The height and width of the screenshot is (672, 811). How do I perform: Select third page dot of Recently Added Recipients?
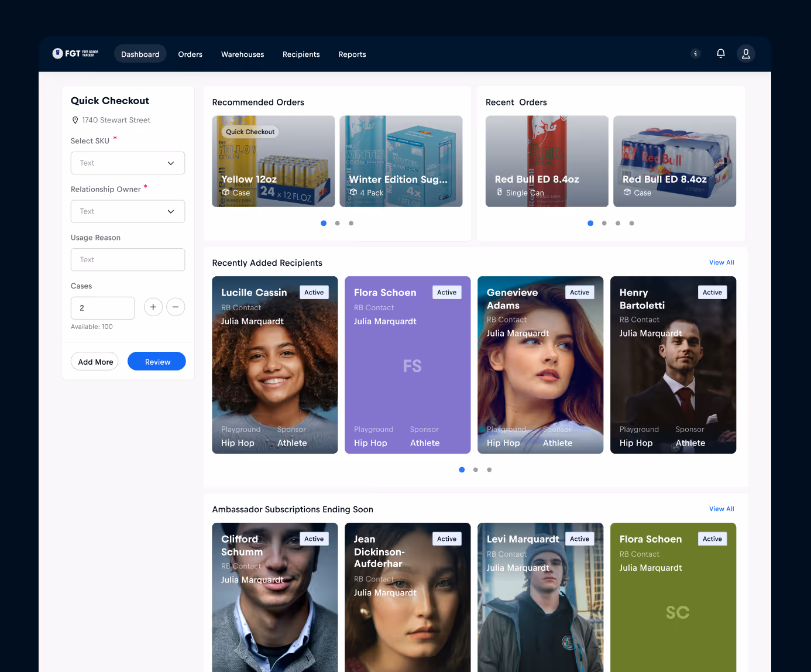[489, 469]
